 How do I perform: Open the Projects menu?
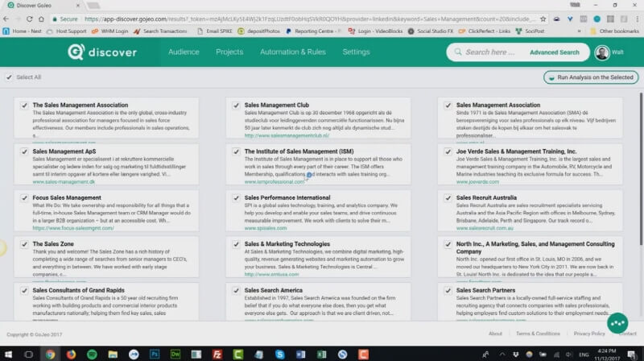click(229, 52)
